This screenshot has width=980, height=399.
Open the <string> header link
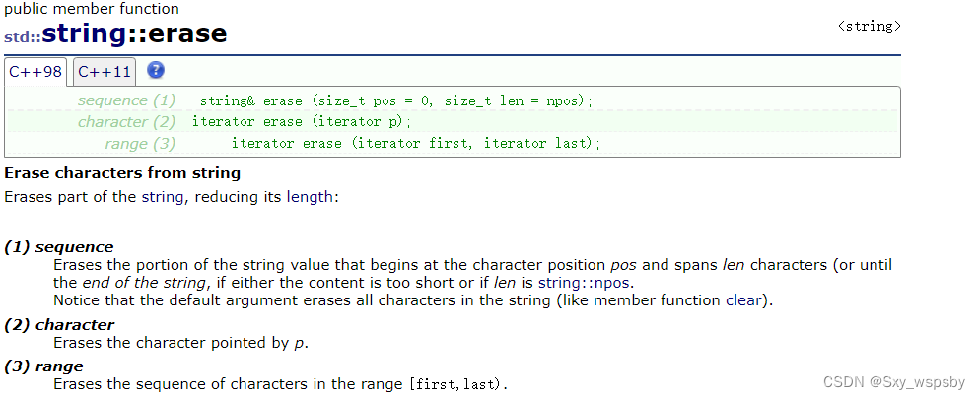[869, 27]
